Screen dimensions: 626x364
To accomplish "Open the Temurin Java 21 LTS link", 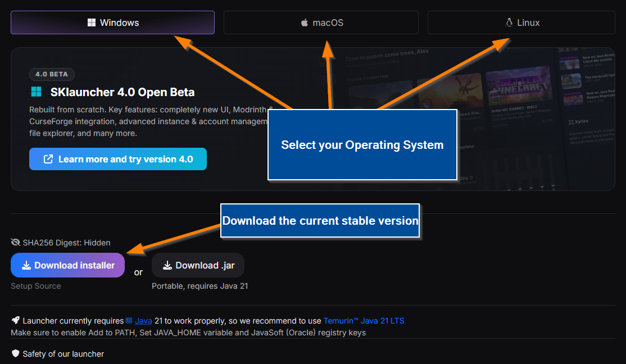I will pyautogui.click(x=364, y=321).
